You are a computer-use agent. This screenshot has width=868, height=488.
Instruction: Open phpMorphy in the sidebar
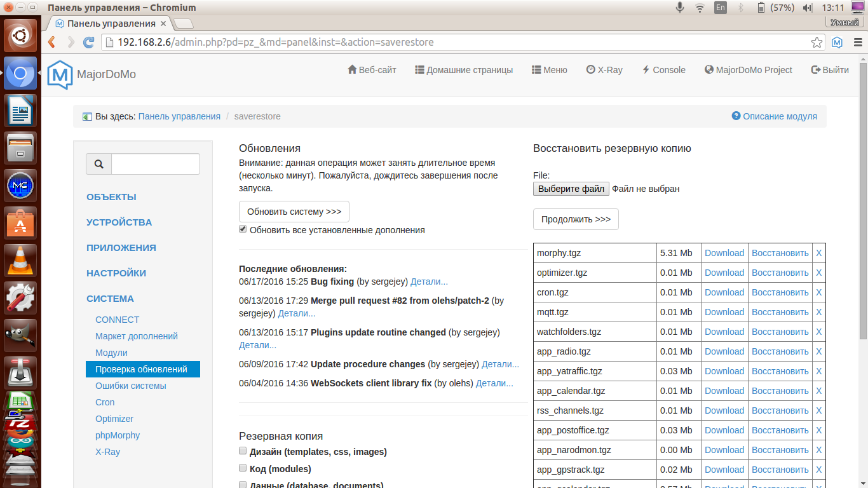point(118,435)
